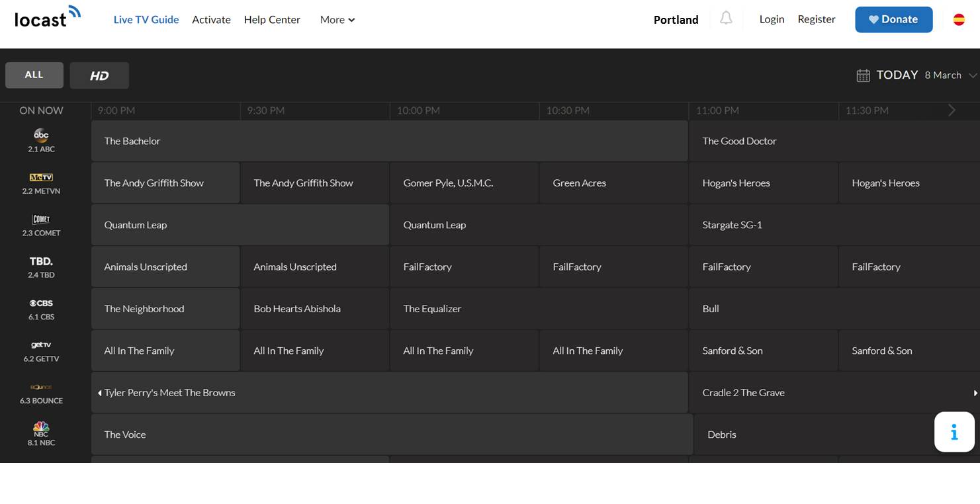Toggle the ALL channels filter
Image resolution: width=980 pixels, height=504 pixels.
(x=34, y=75)
